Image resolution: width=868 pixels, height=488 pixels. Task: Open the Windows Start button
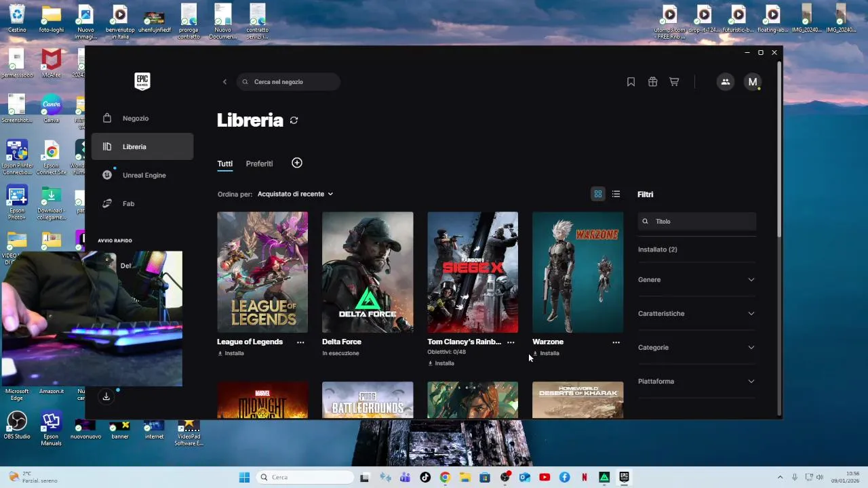click(x=244, y=477)
